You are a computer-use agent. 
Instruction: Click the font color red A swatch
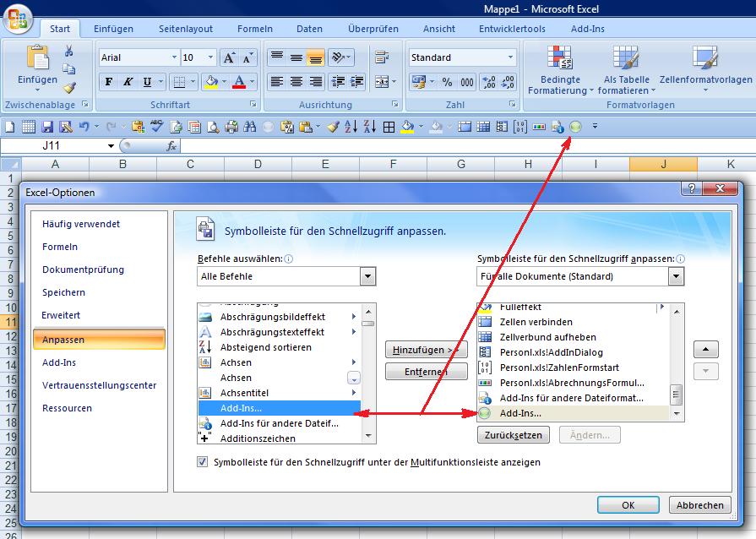point(238,82)
